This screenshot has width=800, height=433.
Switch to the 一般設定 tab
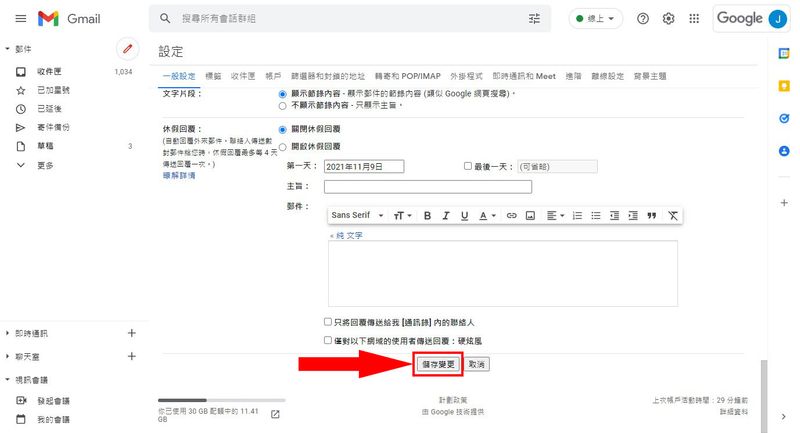coord(179,76)
